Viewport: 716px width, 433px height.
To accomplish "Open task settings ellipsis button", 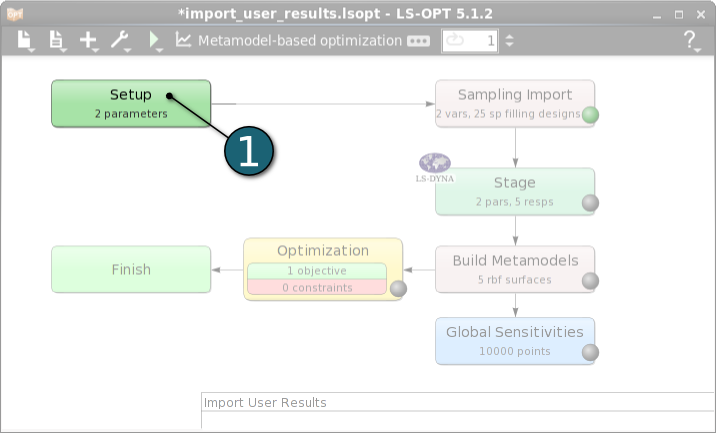I will (x=418, y=41).
